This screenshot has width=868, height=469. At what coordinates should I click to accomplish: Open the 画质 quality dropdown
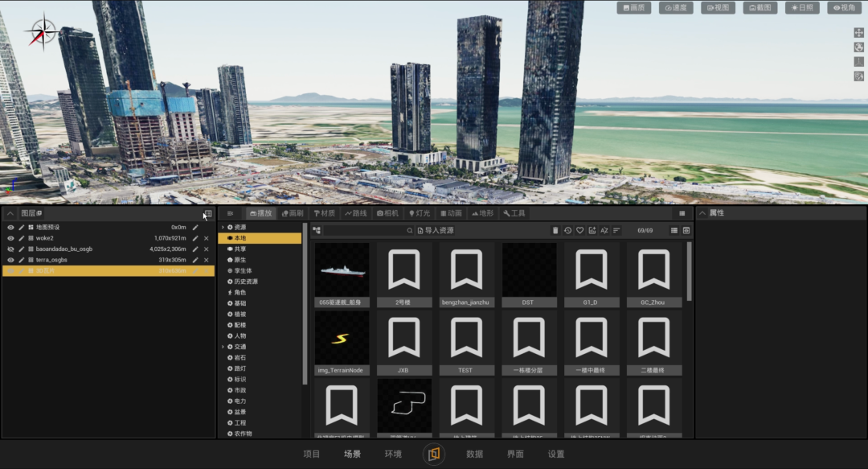pos(634,8)
